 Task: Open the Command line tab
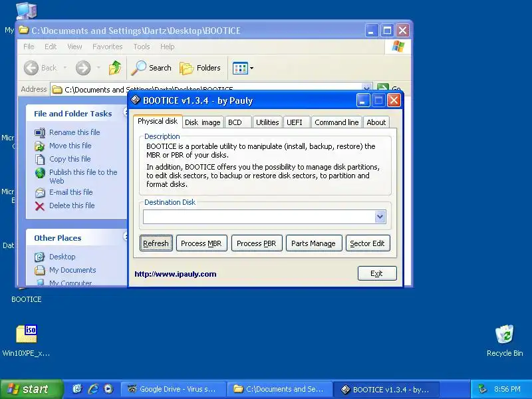click(x=336, y=122)
